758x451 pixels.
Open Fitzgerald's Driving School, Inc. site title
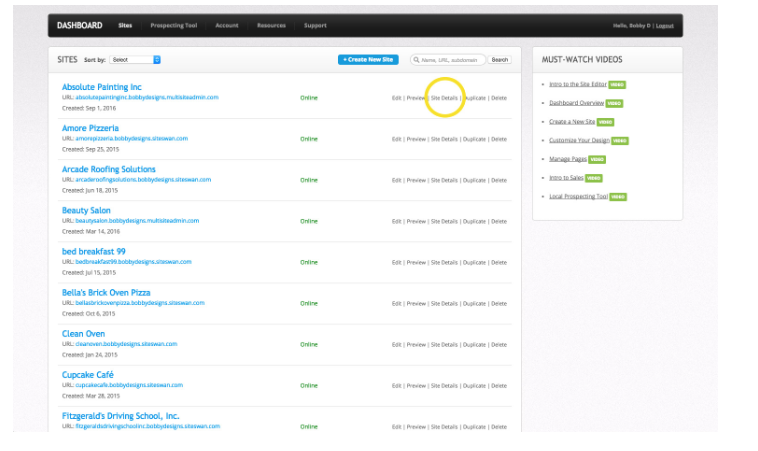120,416
